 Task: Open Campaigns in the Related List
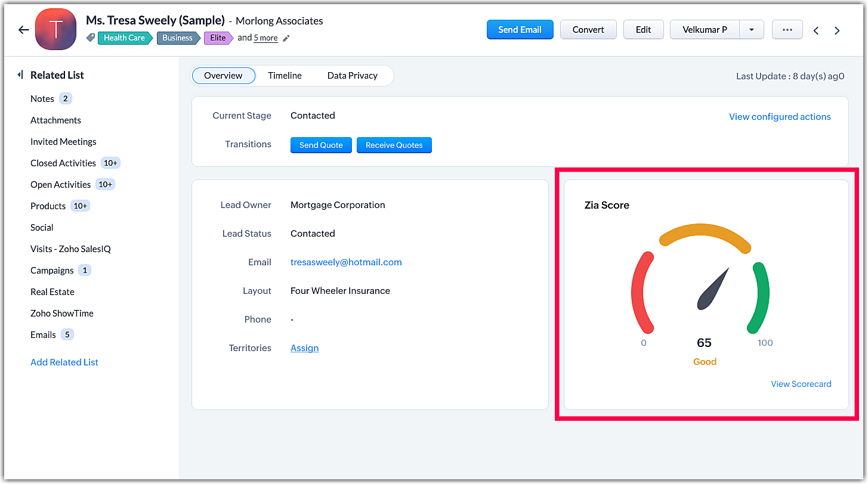[52, 271]
